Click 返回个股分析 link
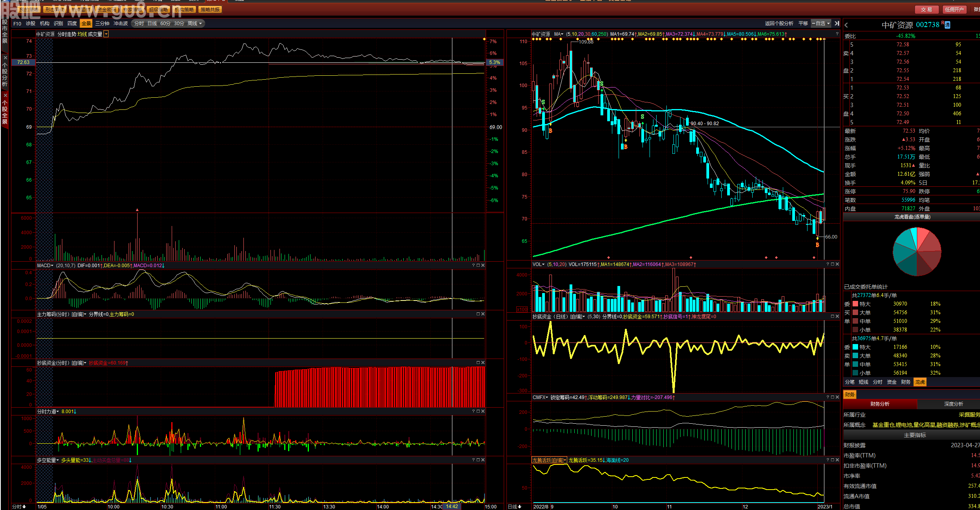 coord(779,24)
